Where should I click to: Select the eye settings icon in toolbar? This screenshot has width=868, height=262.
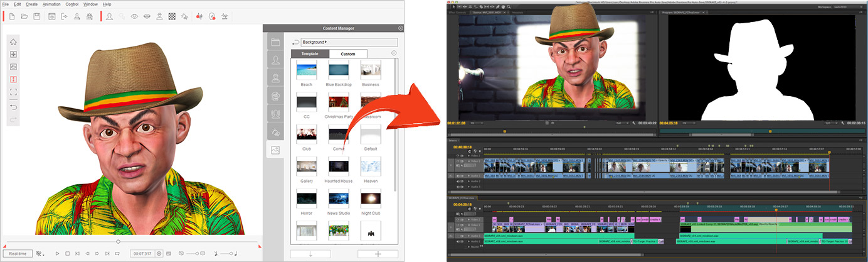pos(134,16)
